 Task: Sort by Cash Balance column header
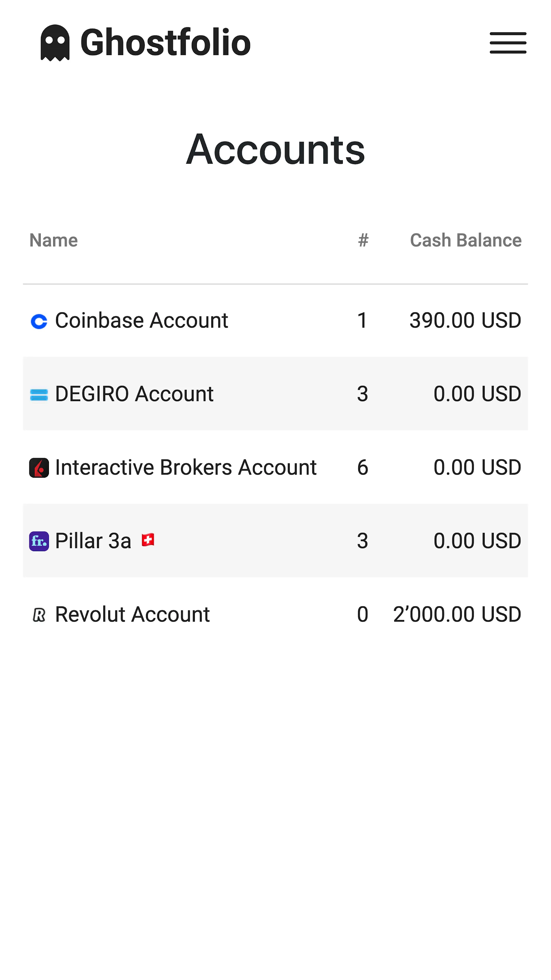coord(465,240)
